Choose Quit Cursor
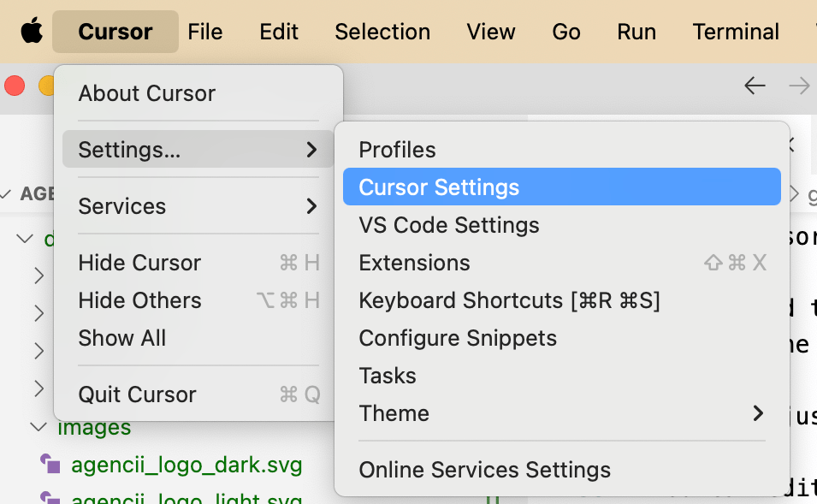817x504 pixels. 198,394
